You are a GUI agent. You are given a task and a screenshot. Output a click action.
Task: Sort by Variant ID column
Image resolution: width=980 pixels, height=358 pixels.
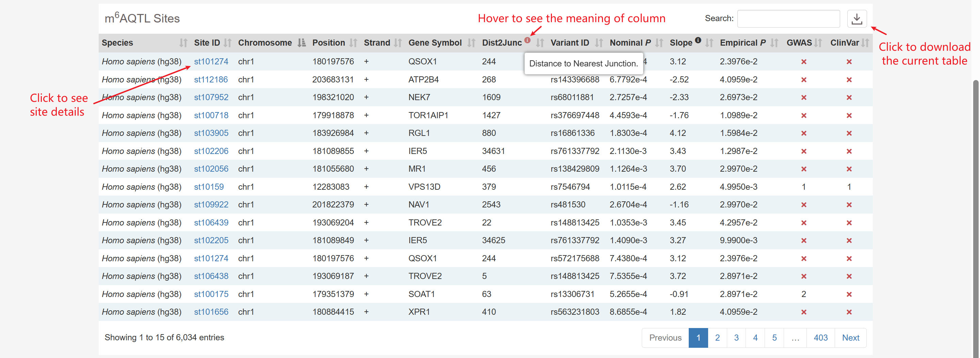pos(599,43)
